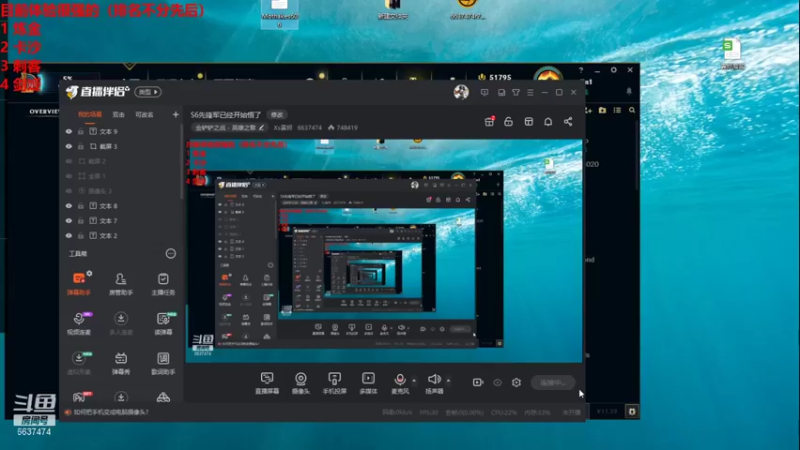Image resolution: width=800 pixels, height=450 pixels.
Task: Click the 麦克风 microphone icon
Action: pyautogui.click(x=400, y=379)
